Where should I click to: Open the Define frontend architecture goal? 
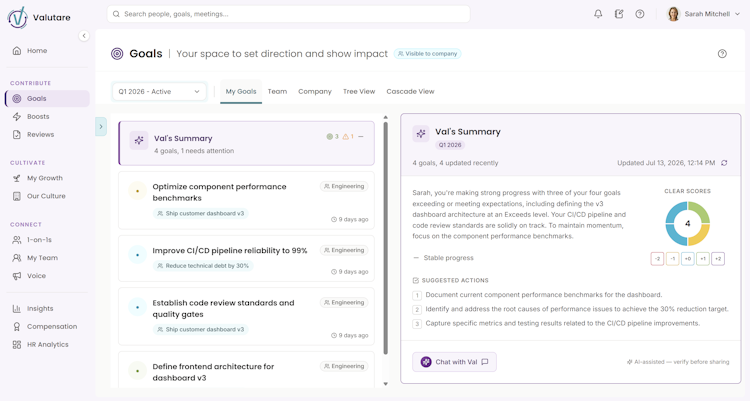pos(246,370)
